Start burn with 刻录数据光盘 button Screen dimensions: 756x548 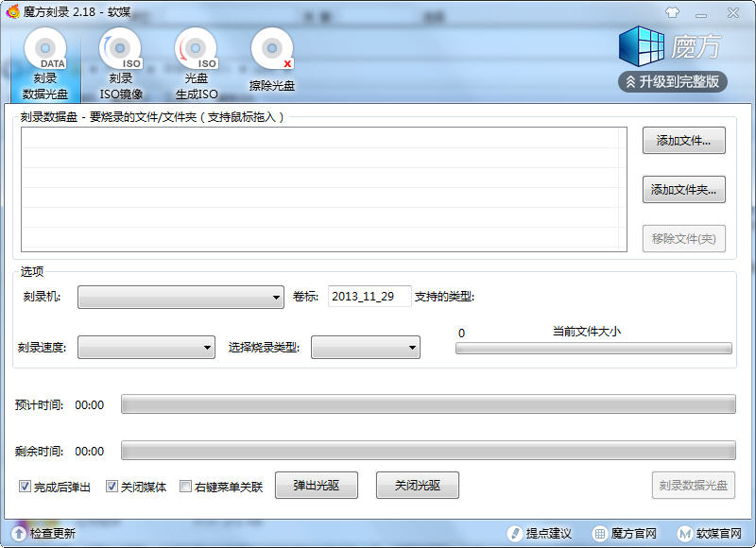coord(694,485)
